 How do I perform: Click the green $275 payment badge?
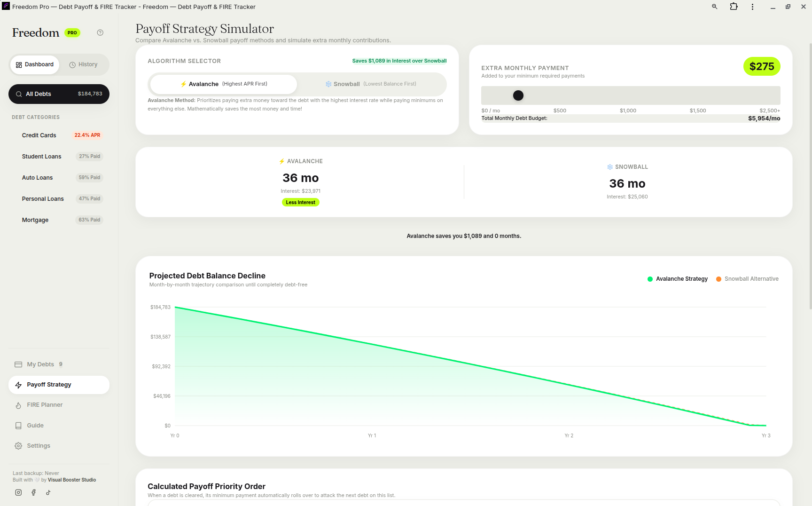[x=762, y=66]
